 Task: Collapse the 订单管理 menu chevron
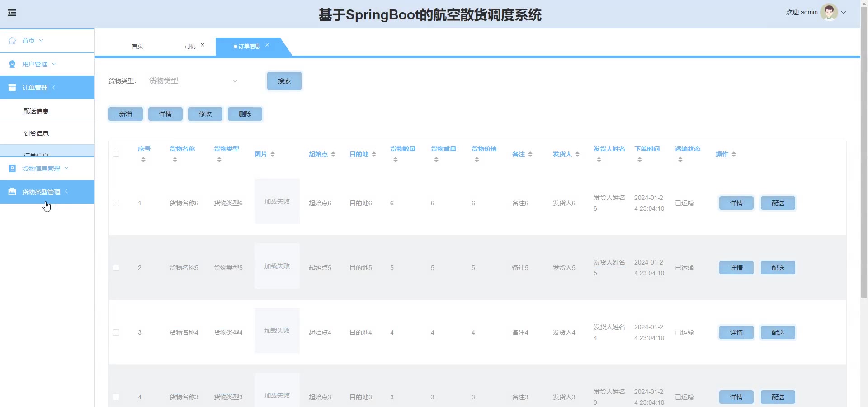point(54,87)
